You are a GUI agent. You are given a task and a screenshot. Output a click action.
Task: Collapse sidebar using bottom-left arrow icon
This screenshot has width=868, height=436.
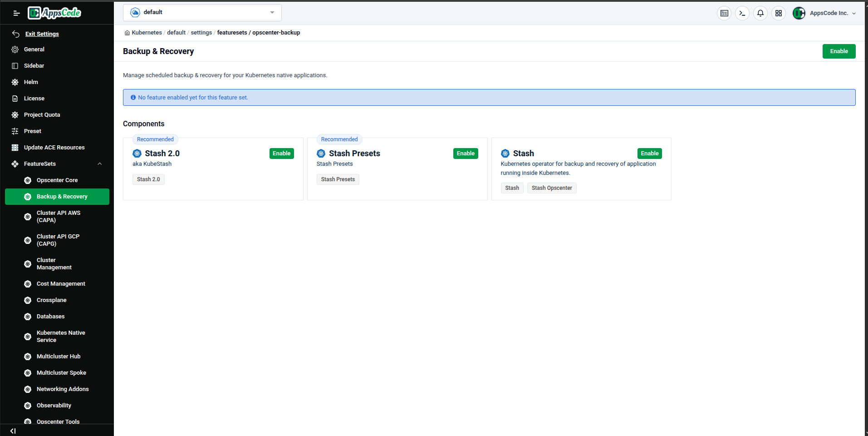12,431
